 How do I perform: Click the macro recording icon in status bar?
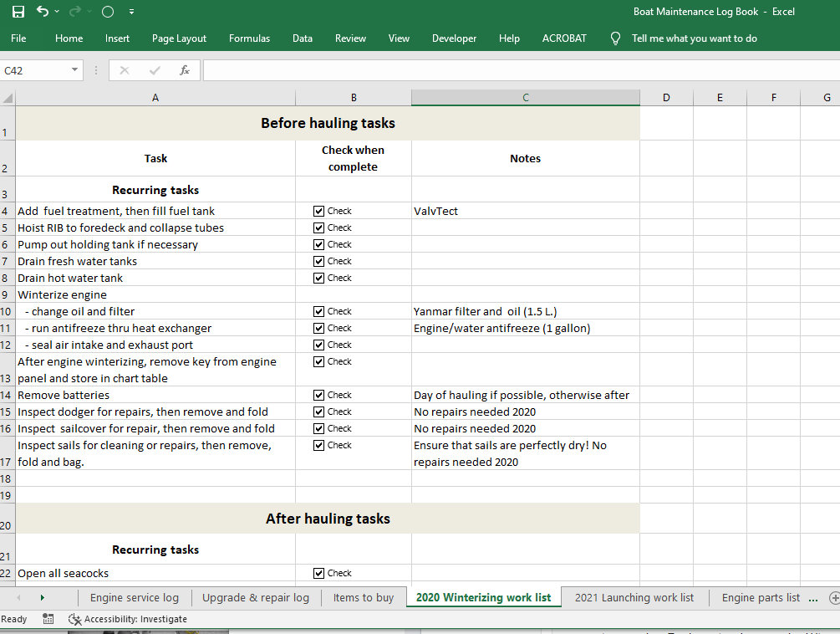(x=48, y=619)
